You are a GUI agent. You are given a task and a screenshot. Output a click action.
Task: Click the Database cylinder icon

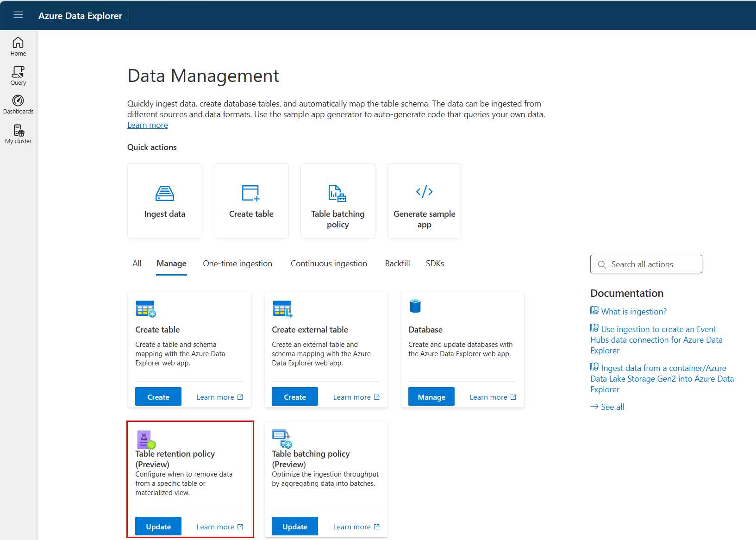click(415, 306)
